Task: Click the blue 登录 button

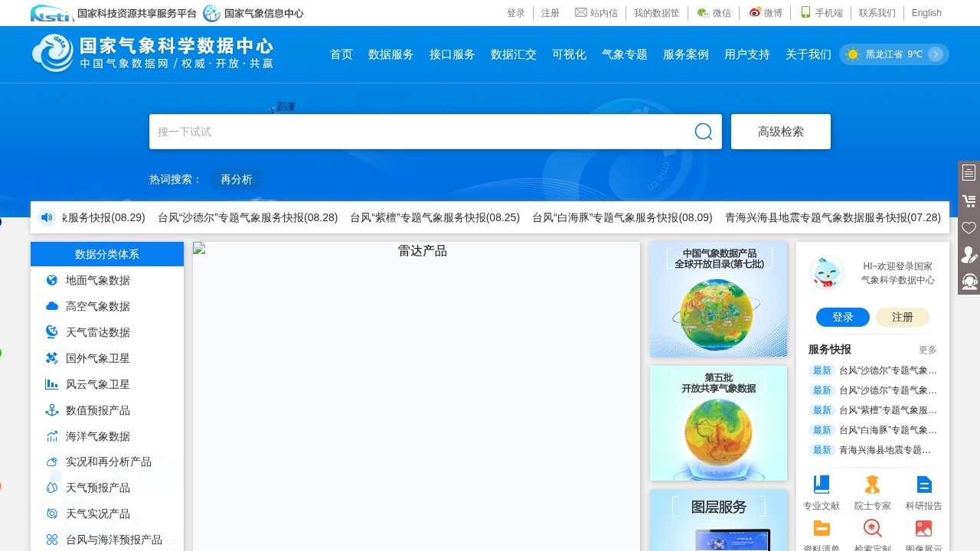Action: coord(843,317)
